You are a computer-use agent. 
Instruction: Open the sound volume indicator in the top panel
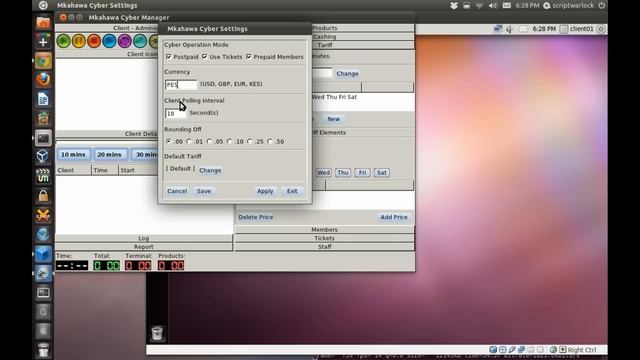point(493,6)
